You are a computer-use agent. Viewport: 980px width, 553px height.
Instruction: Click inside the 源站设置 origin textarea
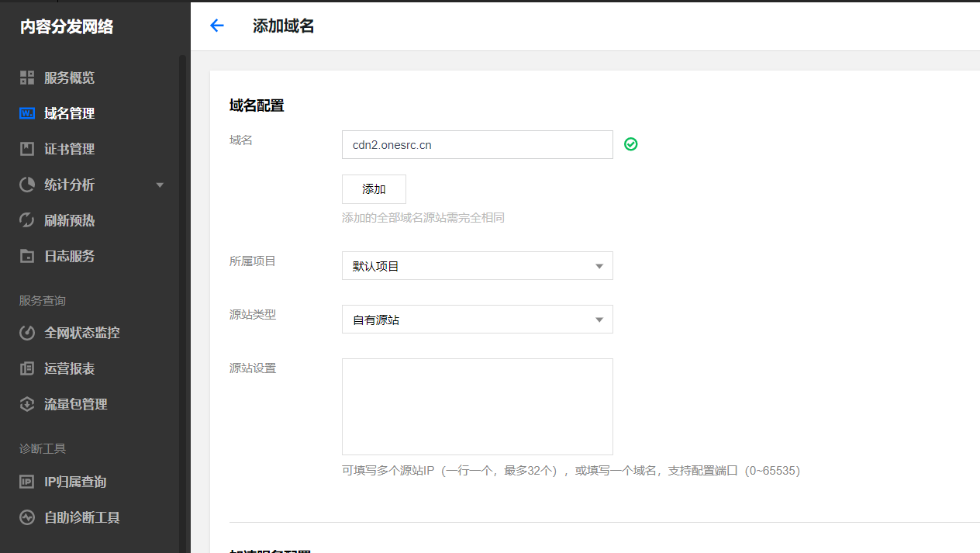coord(477,406)
